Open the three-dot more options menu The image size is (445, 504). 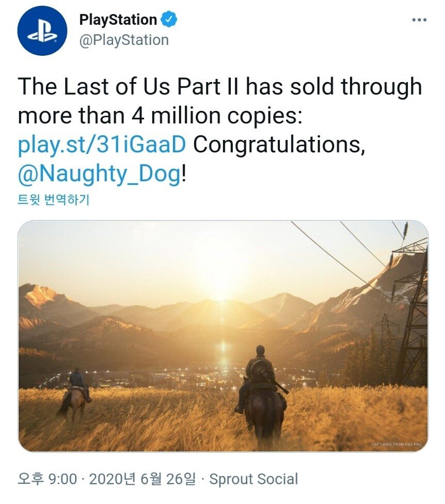[x=419, y=20]
